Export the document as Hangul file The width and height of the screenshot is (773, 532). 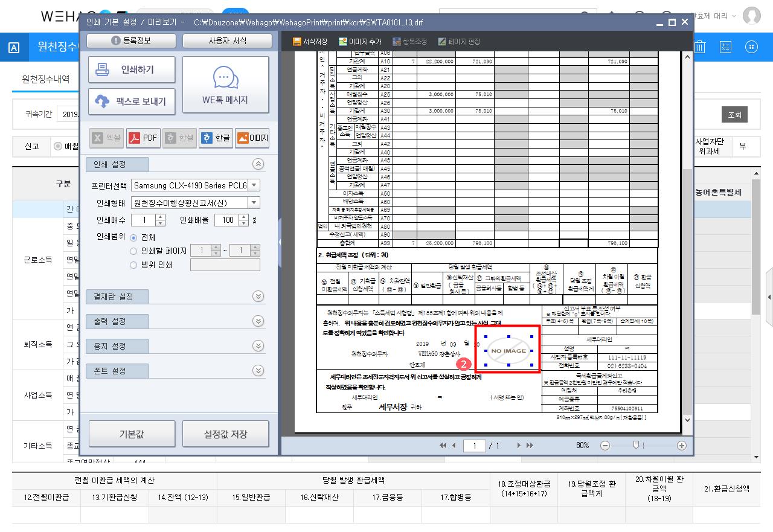click(216, 138)
